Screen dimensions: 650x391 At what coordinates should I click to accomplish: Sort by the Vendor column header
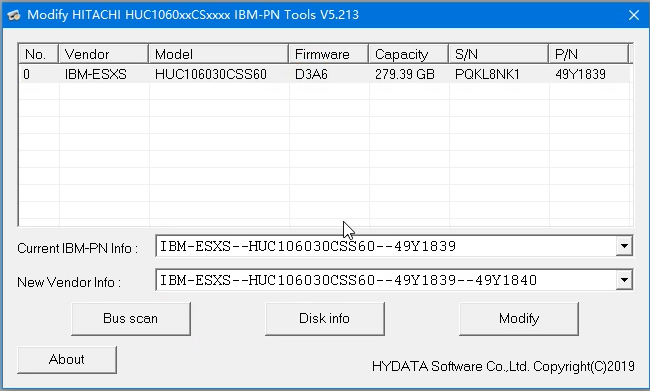coord(104,54)
